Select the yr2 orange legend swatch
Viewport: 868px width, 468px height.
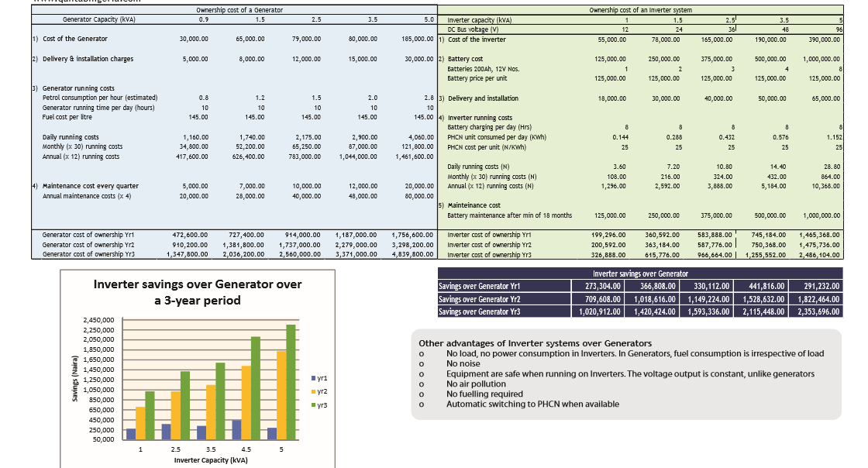pos(313,391)
